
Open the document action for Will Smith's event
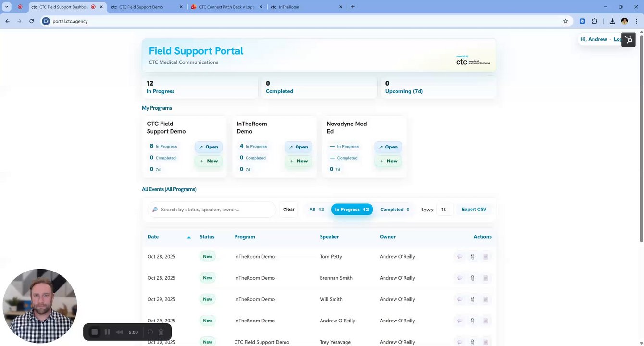point(485,299)
